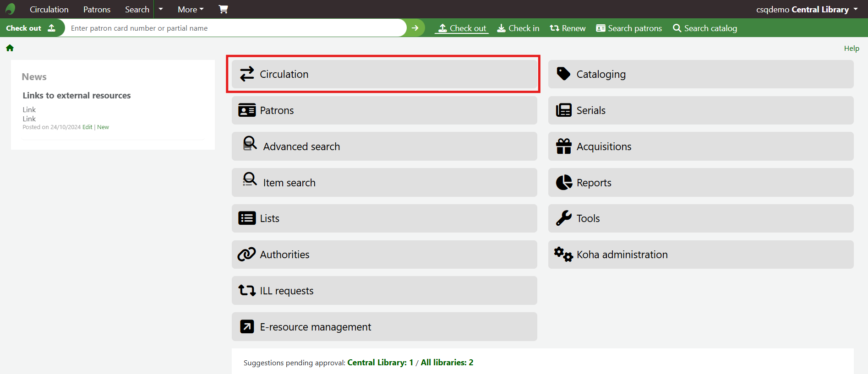Click the Cataloging tag icon

coord(563,74)
